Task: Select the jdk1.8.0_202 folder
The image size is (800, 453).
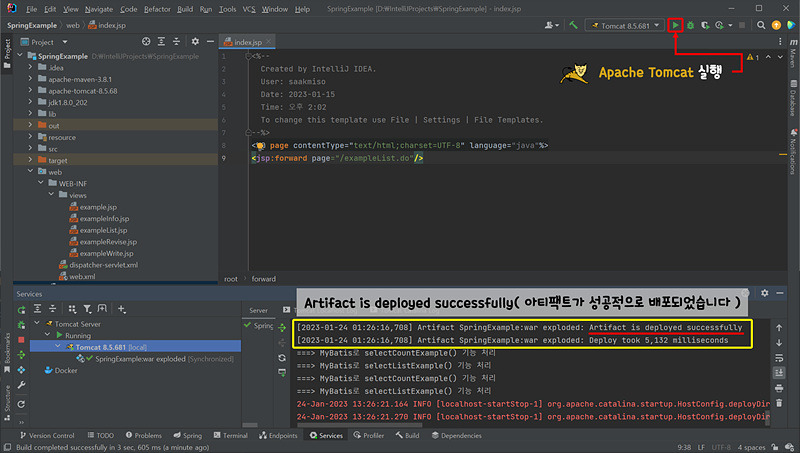Action: coord(63,102)
